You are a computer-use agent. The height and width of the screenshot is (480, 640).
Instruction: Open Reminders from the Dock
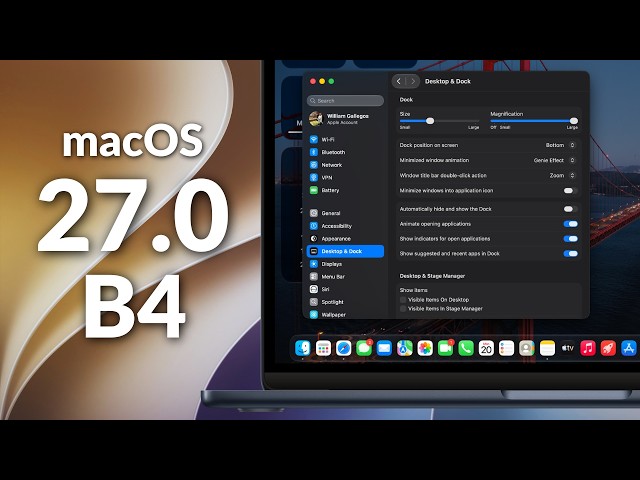tap(507, 348)
